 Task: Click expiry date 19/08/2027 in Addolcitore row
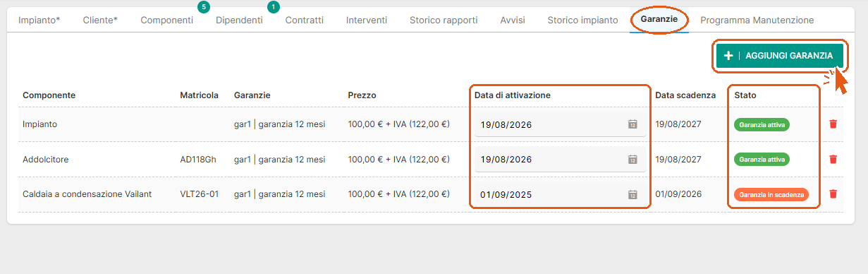[x=678, y=159]
